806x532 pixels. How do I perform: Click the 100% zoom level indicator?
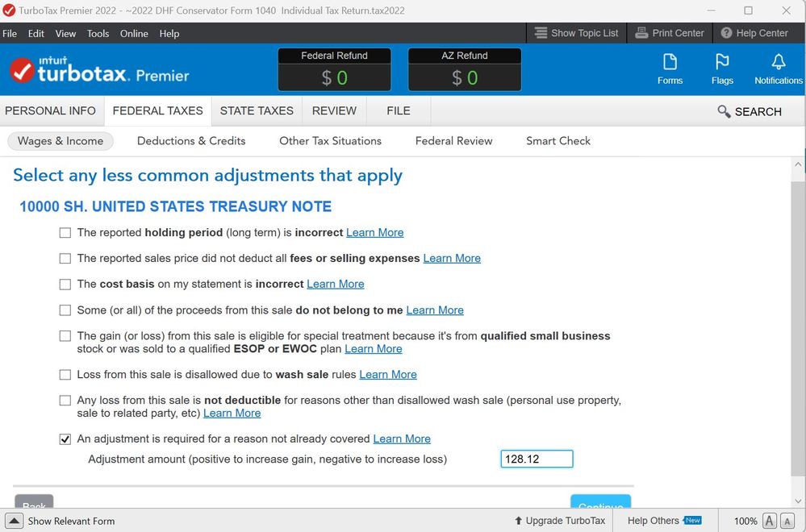[x=745, y=522]
